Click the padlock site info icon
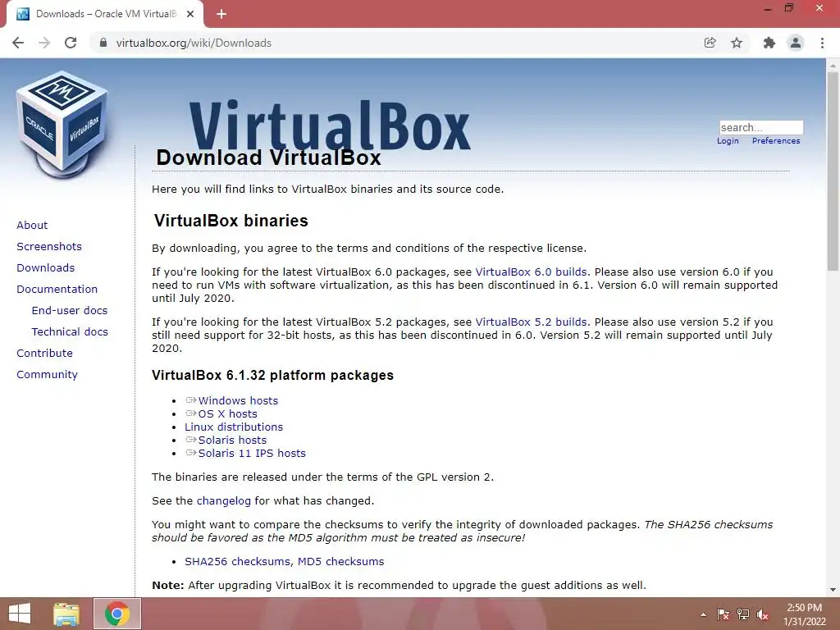 coord(103,43)
